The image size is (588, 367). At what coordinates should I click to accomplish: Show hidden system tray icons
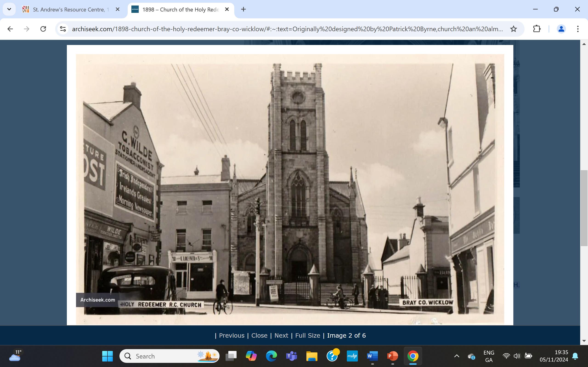click(x=457, y=356)
